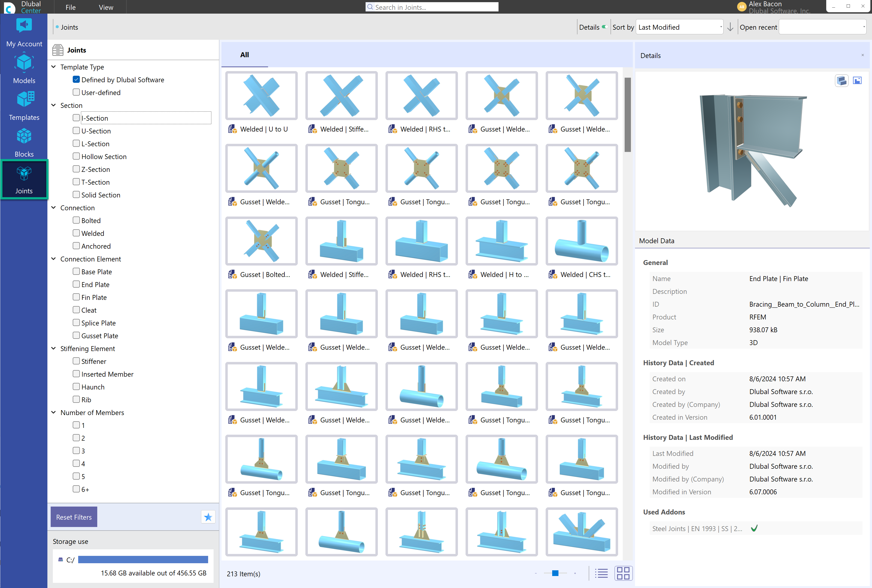Toggle the Welded connection checkbox

click(x=76, y=233)
